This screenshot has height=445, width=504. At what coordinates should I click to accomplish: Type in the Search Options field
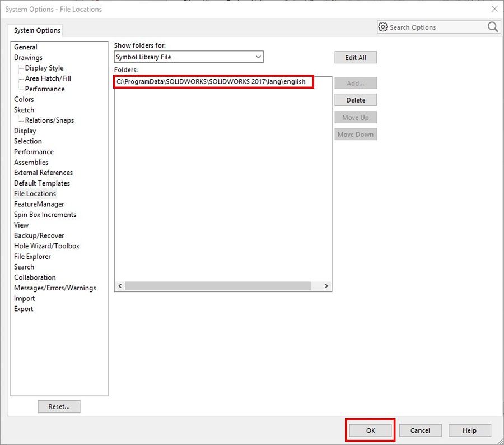[434, 27]
